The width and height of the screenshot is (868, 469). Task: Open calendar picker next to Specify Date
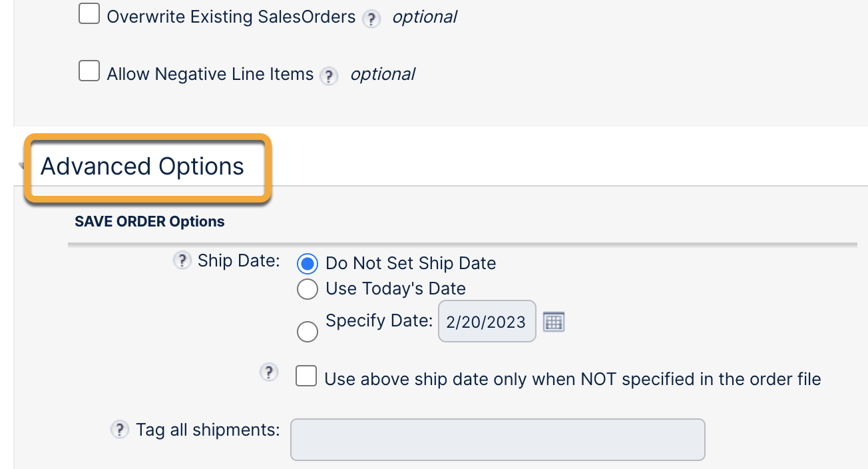pos(554,322)
